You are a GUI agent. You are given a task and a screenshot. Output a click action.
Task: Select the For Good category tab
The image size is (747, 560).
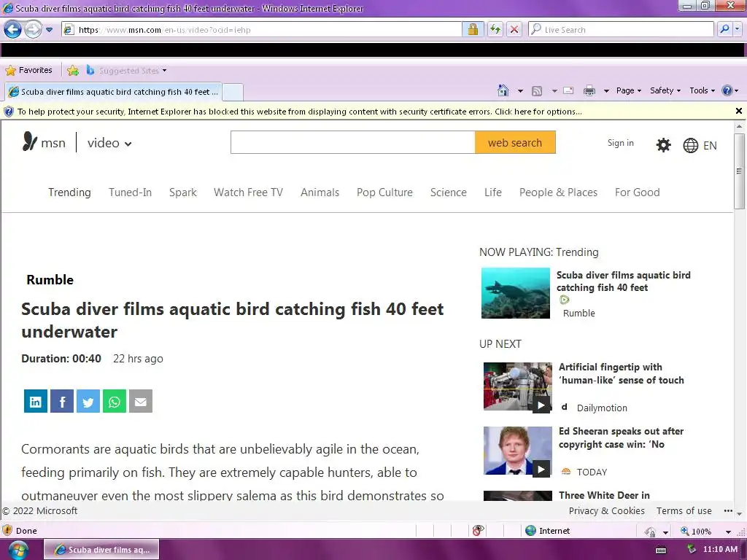click(637, 192)
